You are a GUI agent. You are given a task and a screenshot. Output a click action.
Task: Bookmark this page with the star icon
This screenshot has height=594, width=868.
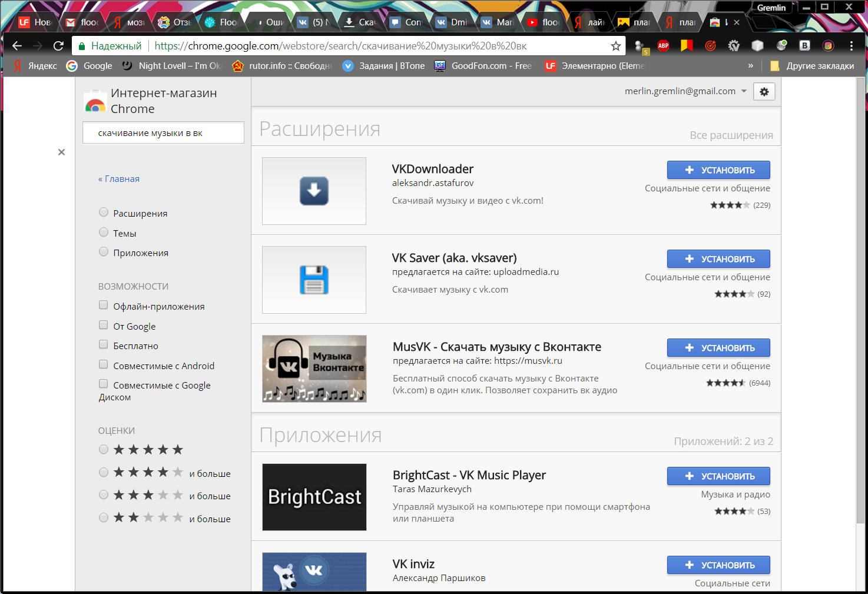click(616, 46)
